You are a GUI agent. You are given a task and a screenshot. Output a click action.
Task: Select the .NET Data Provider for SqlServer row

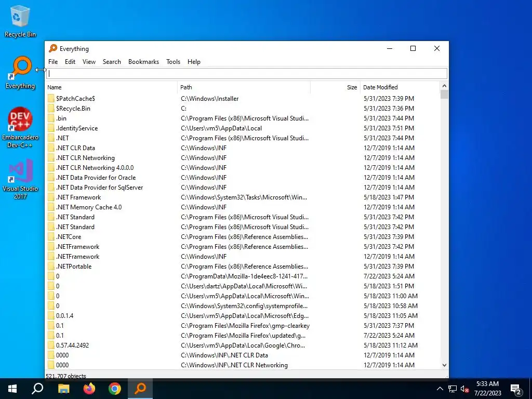pyautogui.click(x=243, y=187)
